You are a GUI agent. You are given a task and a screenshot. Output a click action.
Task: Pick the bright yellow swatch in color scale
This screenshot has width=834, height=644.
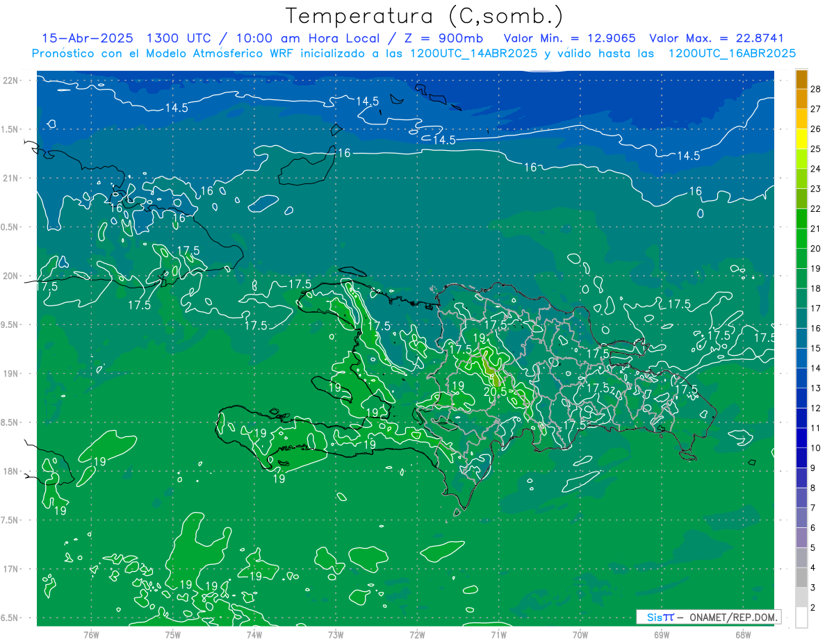(801, 140)
